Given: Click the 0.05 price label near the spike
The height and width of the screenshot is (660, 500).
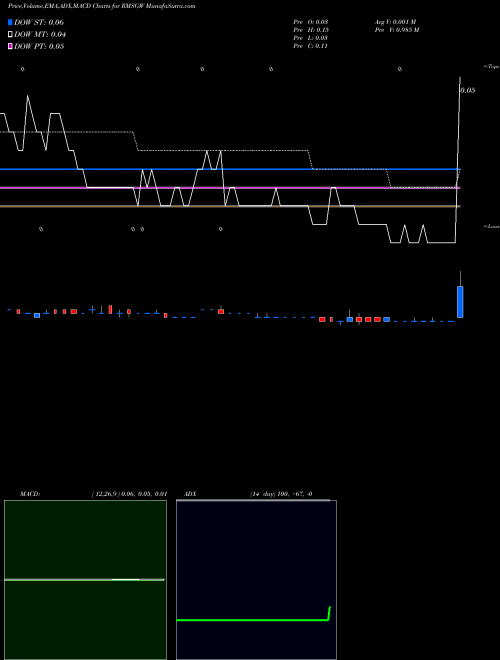Looking at the screenshot, I should point(468,90).
